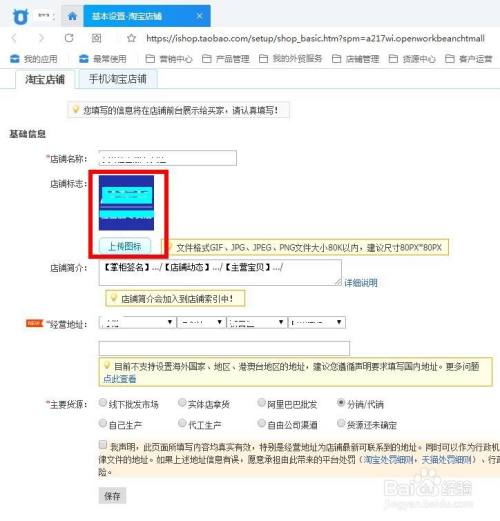Reload the page with refresh icon
This screenshot has width=500, height=521.
69,38
